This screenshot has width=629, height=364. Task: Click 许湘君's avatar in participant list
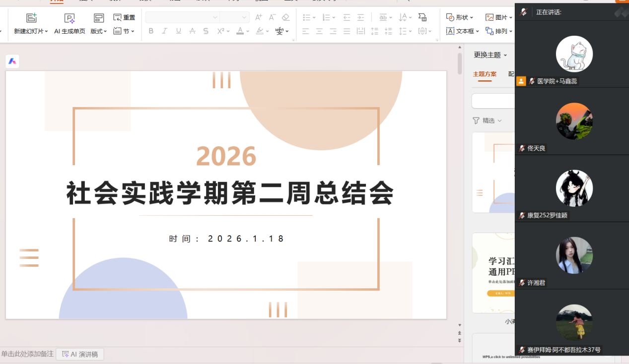click(x=574, y=255)
